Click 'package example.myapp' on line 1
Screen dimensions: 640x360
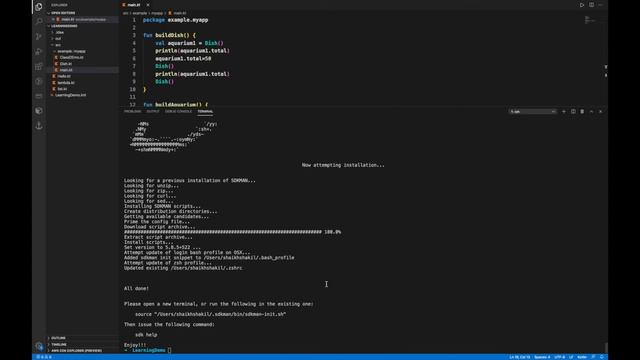[176, 20]
